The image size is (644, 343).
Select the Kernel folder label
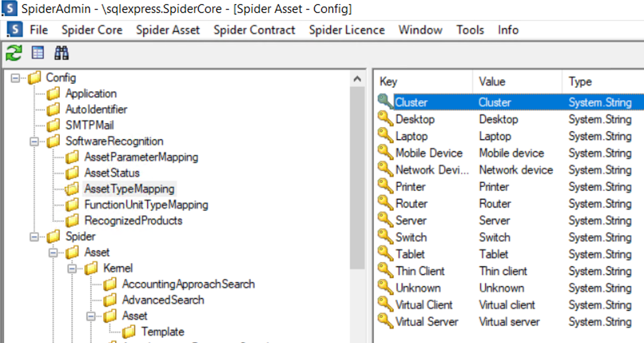click(x=118, y=268)
